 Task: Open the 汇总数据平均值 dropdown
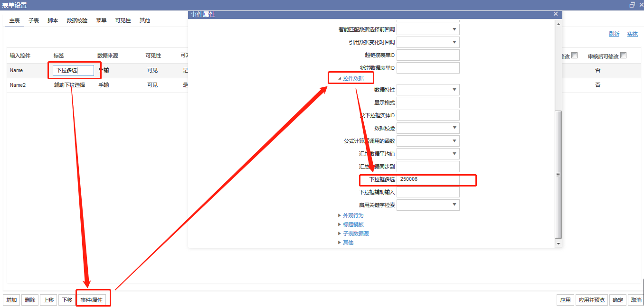coord(455,153)
